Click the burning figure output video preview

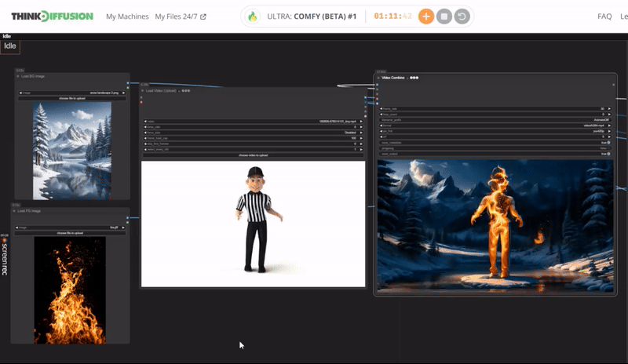[495, 226]
